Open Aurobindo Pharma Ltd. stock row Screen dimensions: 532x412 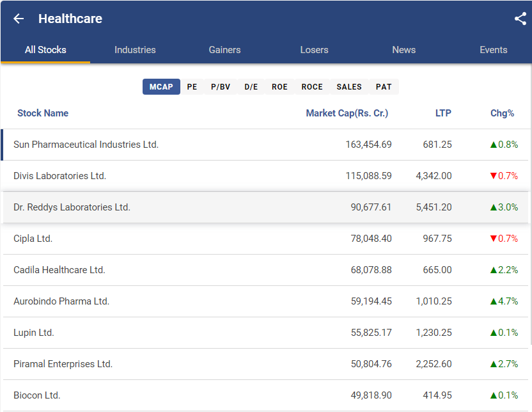pos(265,301)
